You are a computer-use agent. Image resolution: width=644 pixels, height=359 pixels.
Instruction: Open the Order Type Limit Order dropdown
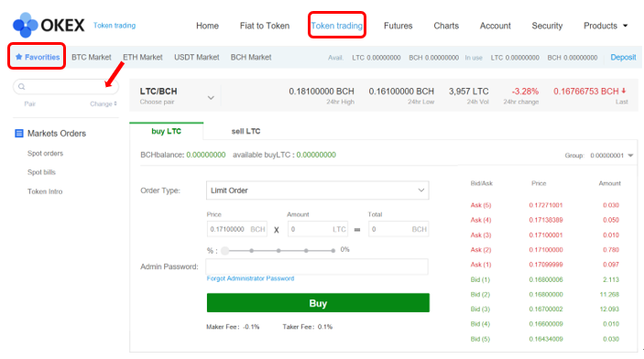coord(318,190)
